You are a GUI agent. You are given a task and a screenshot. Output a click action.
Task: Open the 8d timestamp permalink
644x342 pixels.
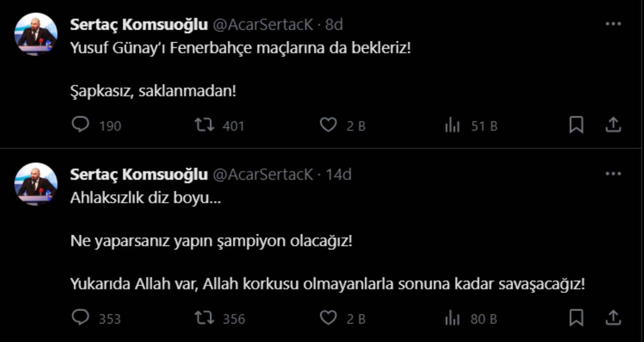click(334, 24)
